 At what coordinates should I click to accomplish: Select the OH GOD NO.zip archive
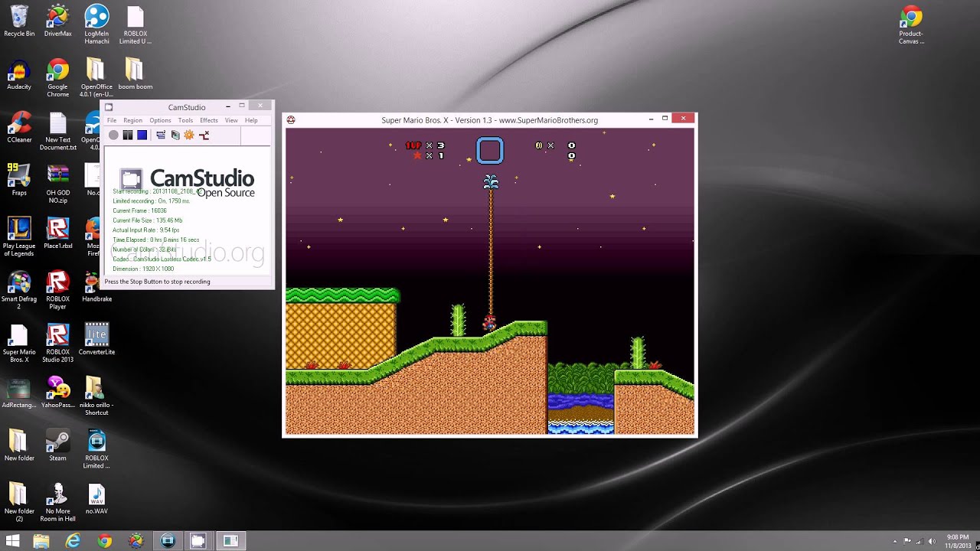click(x=58, y=184)
